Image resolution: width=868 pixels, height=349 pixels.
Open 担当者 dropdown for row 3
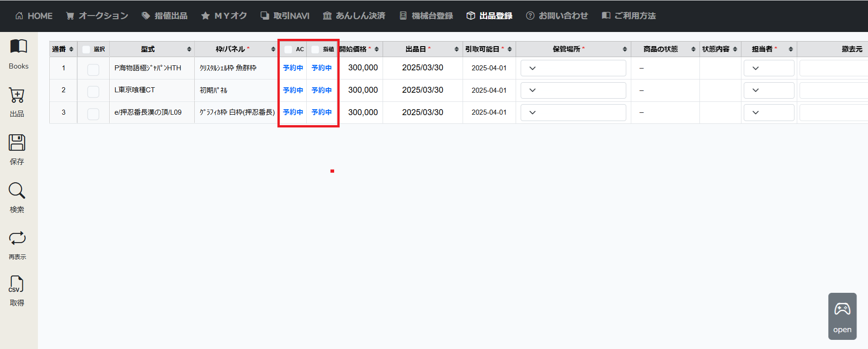click(x=769, y=112)
